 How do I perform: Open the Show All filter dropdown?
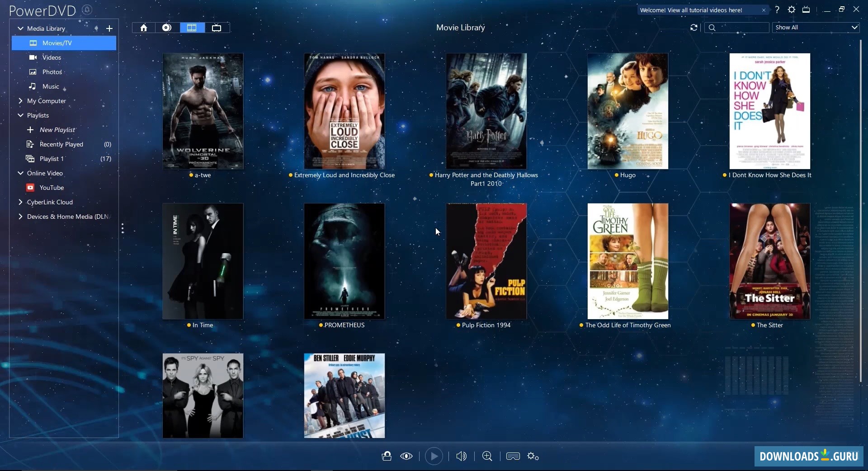[815, 27]
